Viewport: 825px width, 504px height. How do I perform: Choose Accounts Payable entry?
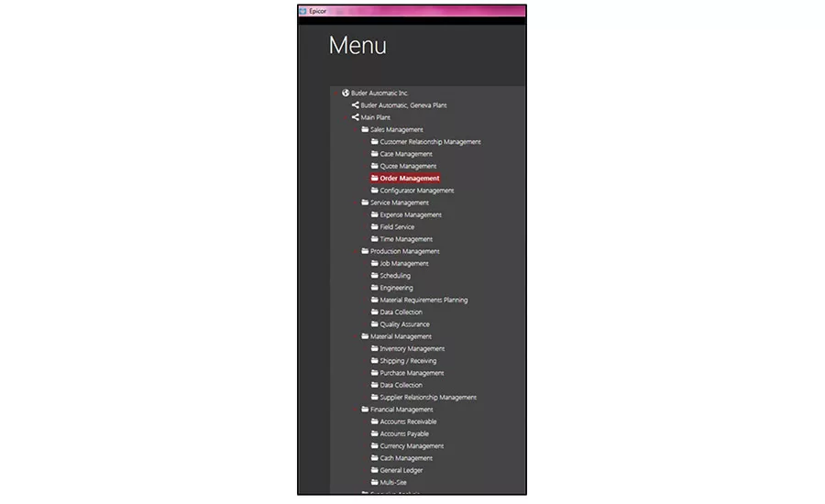tap(404, 434)
